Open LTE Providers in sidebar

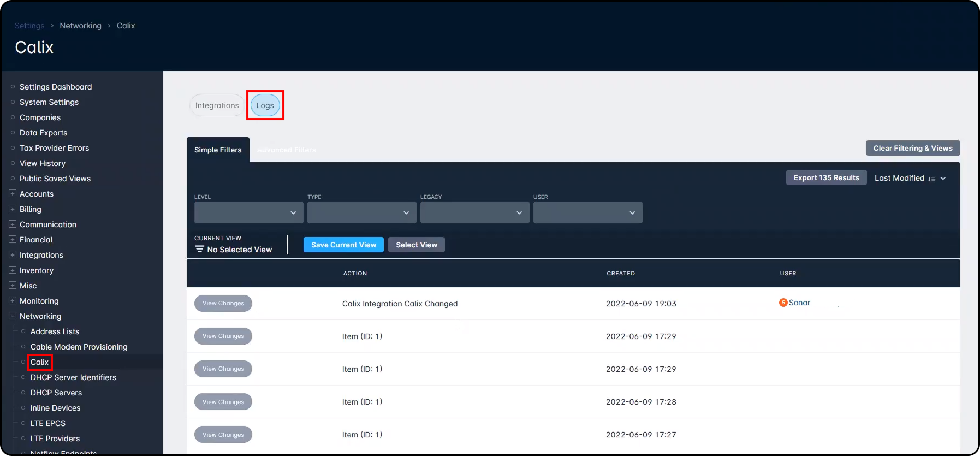(x=55, y=439)
